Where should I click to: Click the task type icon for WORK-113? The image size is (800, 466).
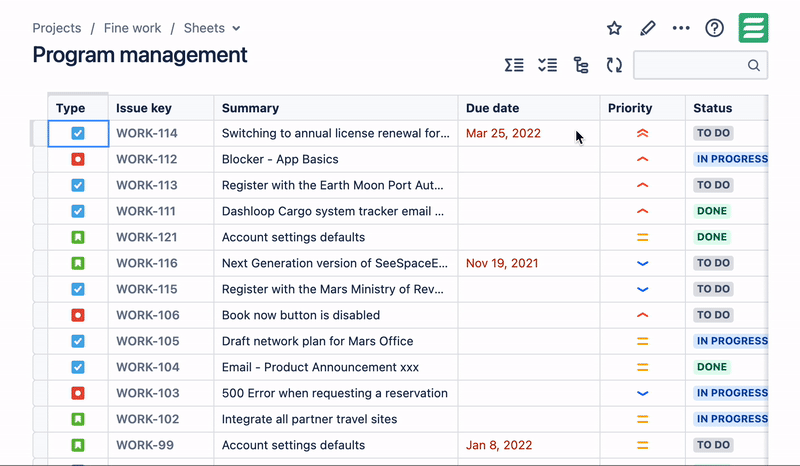[x=78, y=185]
